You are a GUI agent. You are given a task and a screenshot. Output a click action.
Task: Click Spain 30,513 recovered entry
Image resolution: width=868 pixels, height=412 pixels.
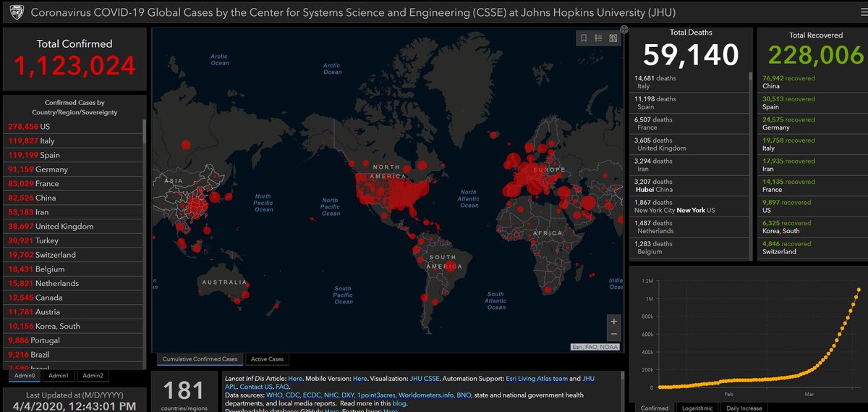coord(811,102)
